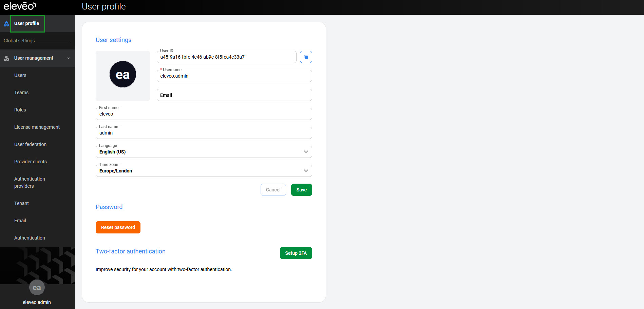Navigate to User federation
Screen dimensions: 644x309
[x=31, y=144]
